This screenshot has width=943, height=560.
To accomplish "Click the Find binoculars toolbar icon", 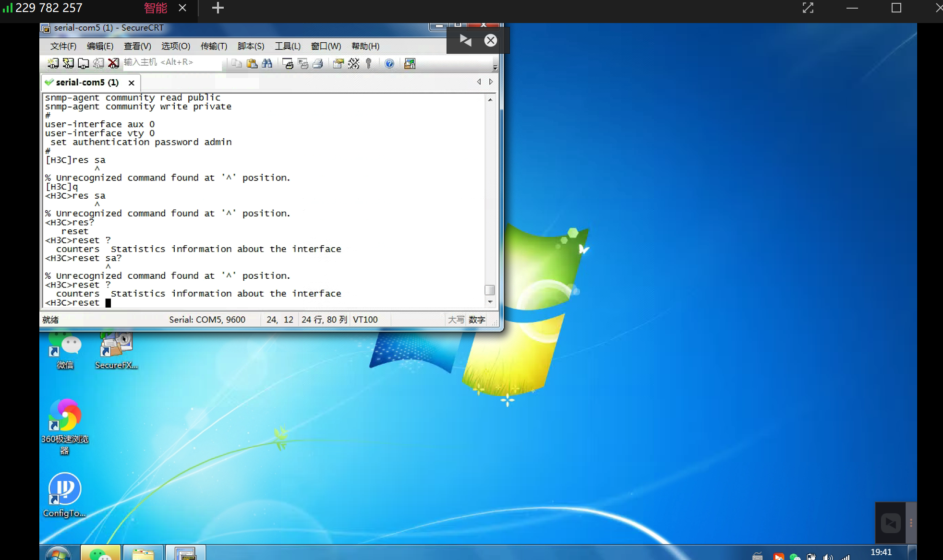I will 267,63.
